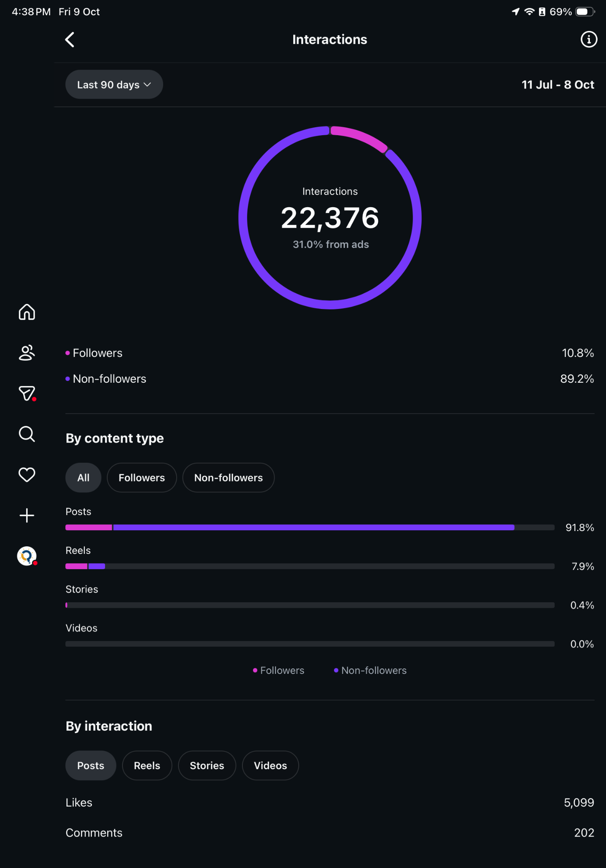Tap the Non-followers 89.2% row
The width and height of the screenshot is (606, 868).
pyautogui.click(x=330, y=379)
